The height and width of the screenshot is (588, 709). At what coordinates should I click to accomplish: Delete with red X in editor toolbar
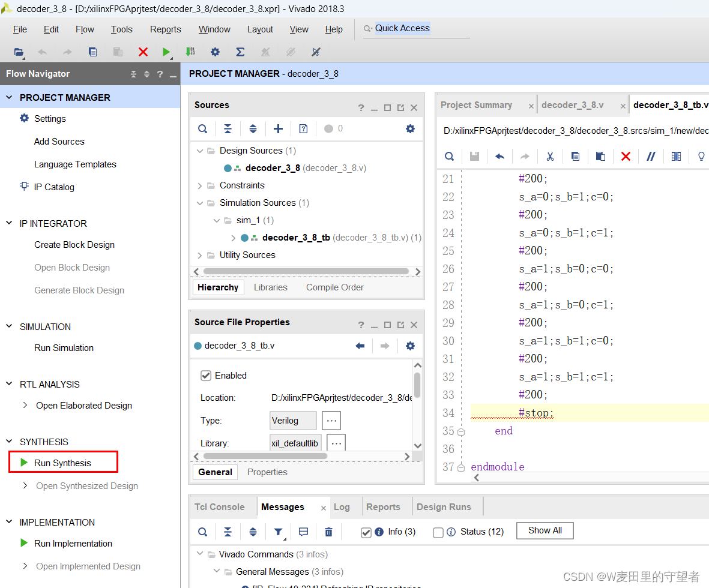point(626,157)
